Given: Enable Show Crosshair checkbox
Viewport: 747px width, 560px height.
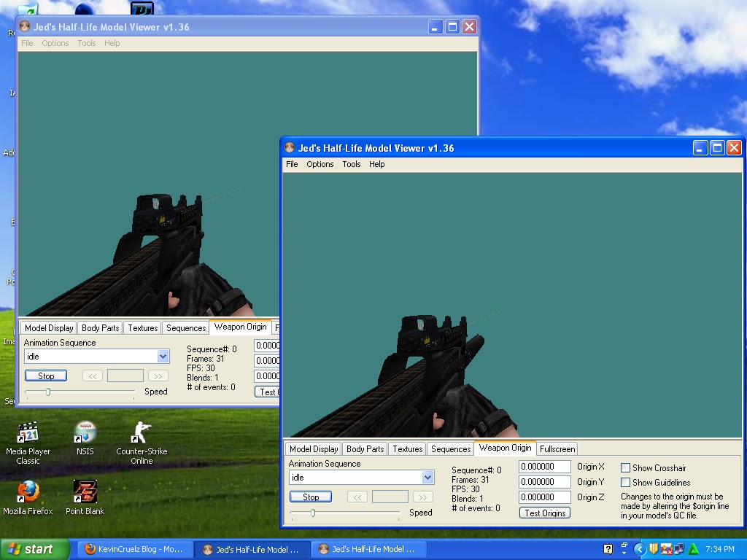Looking at the screenshot, I should click(625, 467).
